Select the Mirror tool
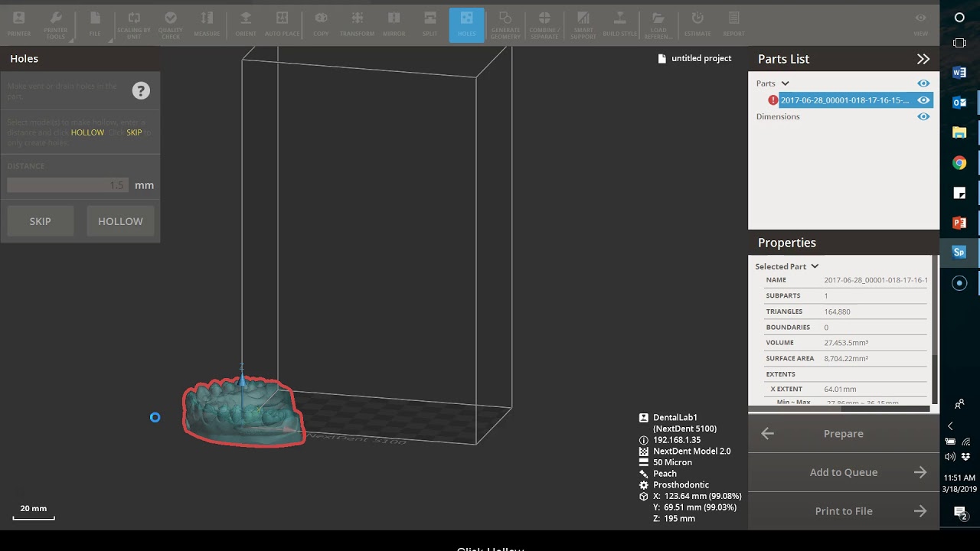This screenshot has height=551, width=980. click(394, 24)
